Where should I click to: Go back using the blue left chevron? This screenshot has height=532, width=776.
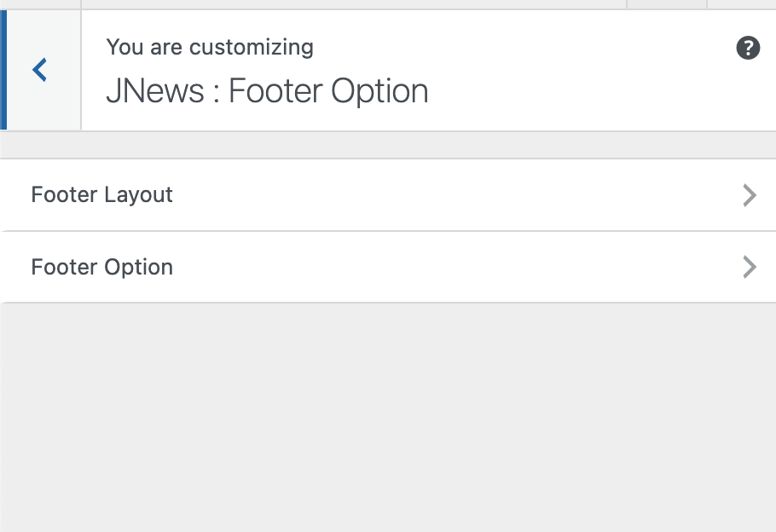tap(39, 70)
